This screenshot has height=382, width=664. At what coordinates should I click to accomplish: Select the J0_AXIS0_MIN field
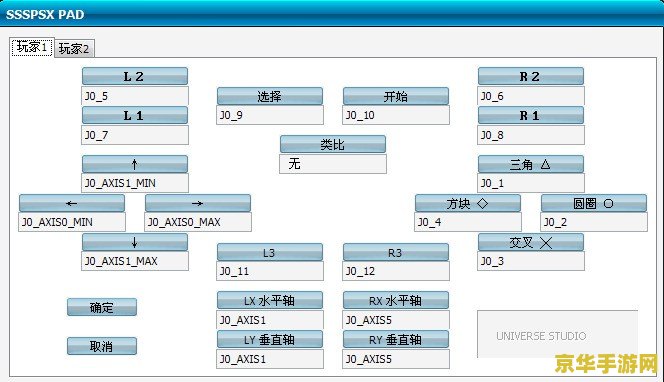pos(72,222)
